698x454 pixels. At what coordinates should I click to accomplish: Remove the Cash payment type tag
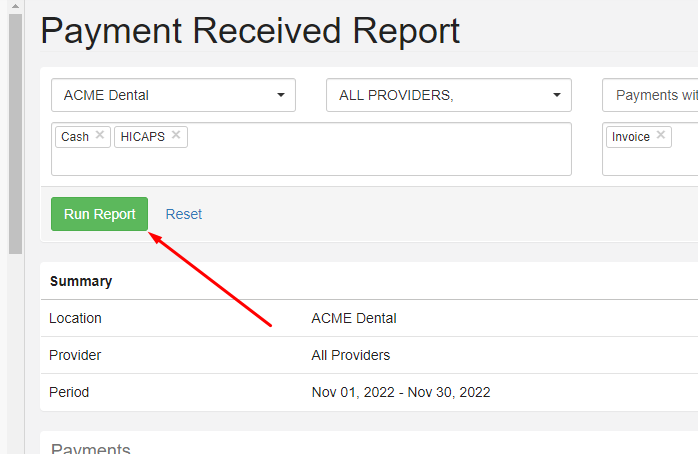tap(100, 135)
